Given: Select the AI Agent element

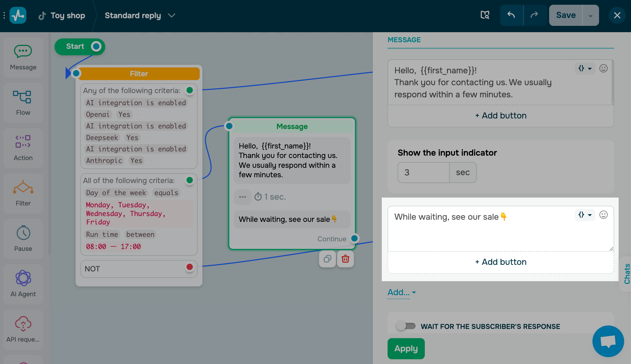Looking at the screenshot, I should [23, 284].
